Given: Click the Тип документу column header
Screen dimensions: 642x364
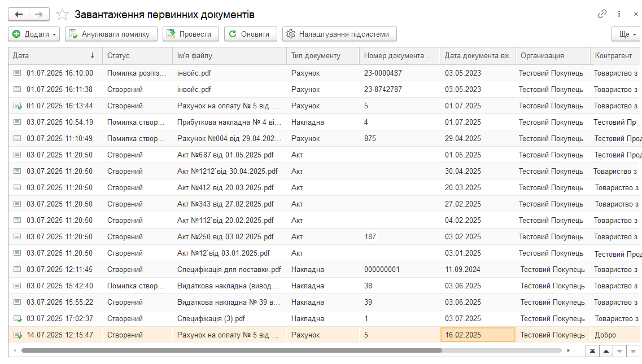Looking at the screenshot, I should click(322, 56).
